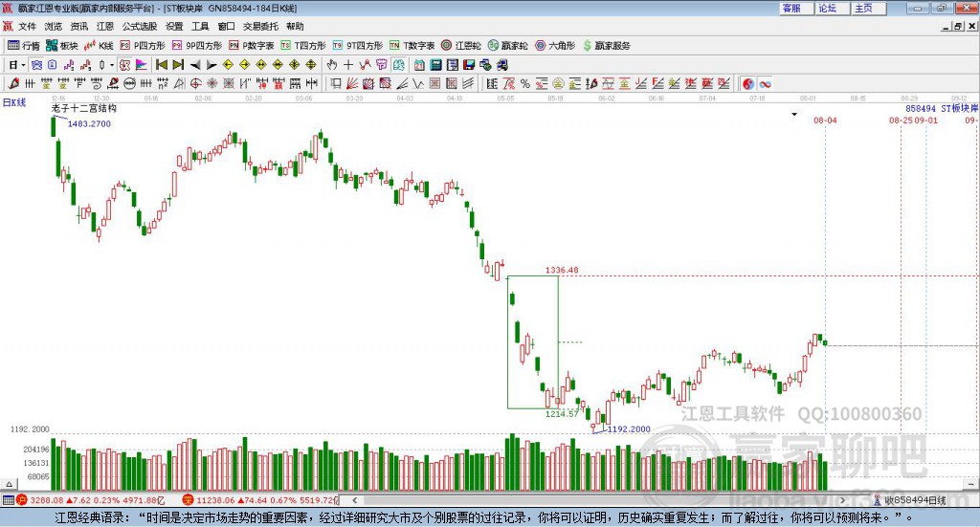The width and height of the screenshot is (980, 527).
Task: Select the crosshair plus cursor icon
Action: point(348,65)
